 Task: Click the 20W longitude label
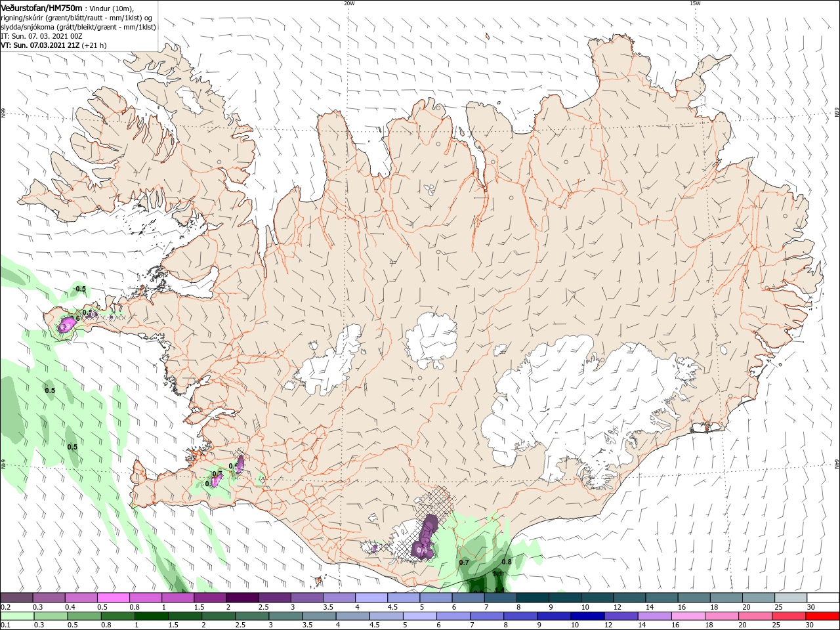[349, 3]
